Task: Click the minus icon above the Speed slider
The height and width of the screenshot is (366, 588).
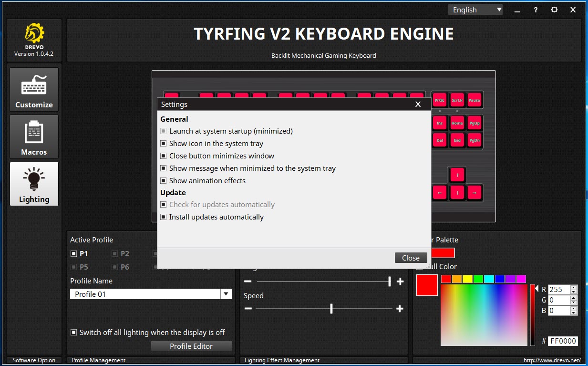Action: [x=248, y=282]
